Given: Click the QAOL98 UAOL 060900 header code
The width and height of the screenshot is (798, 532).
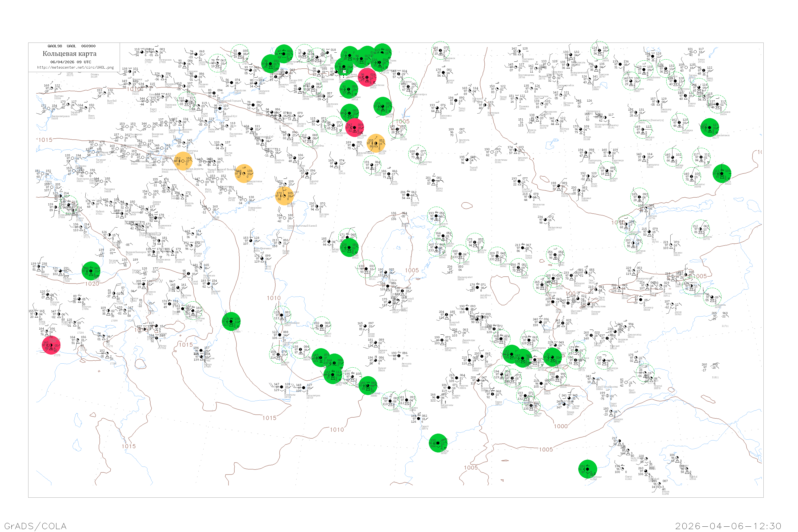Looking at the screenshot, I should (71, 46).
